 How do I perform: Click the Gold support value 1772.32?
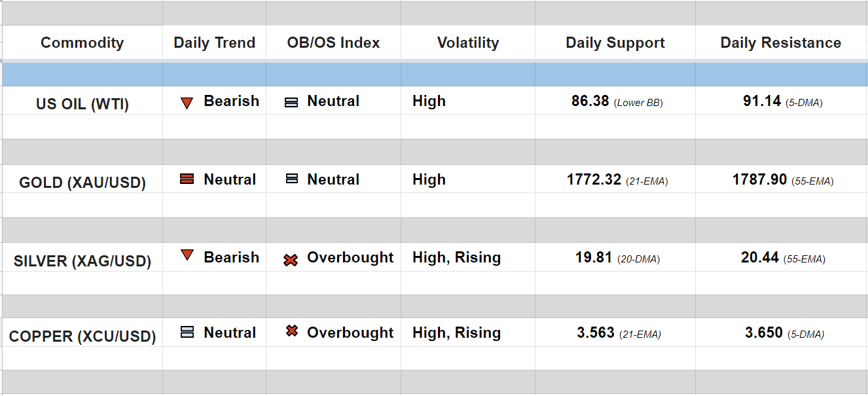(x=594, y=180)
